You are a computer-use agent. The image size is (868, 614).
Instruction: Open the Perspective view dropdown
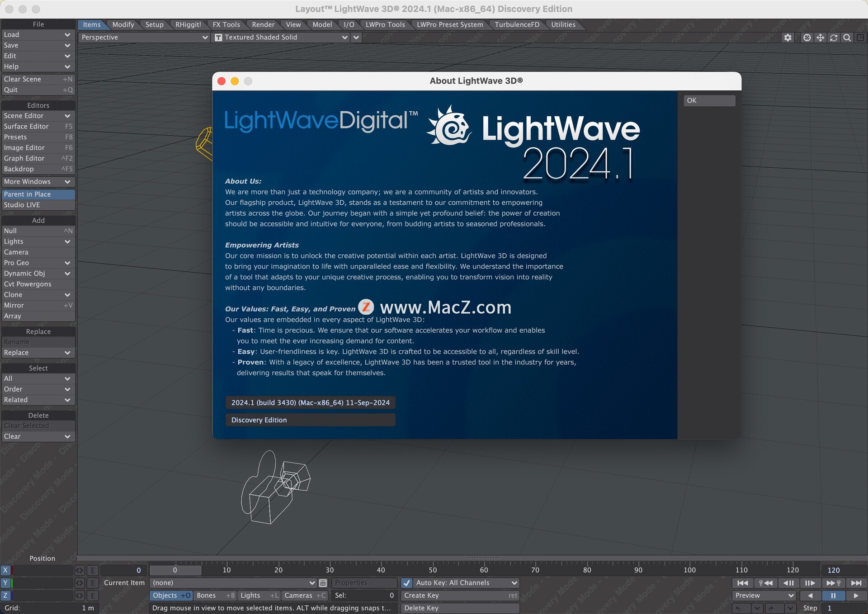pyautogui.click(x=144, y=38)
